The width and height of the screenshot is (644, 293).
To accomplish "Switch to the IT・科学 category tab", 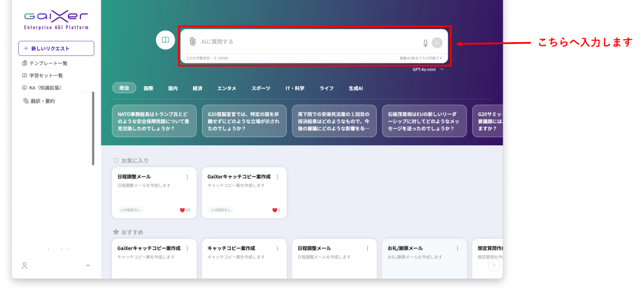I will 295,89.
